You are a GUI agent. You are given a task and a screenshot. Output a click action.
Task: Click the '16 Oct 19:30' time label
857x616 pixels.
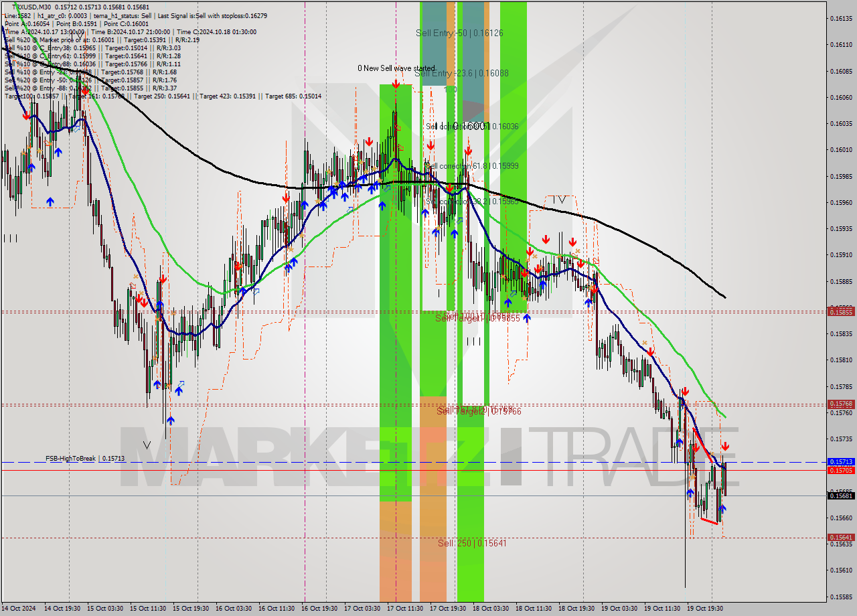(319, 609)
